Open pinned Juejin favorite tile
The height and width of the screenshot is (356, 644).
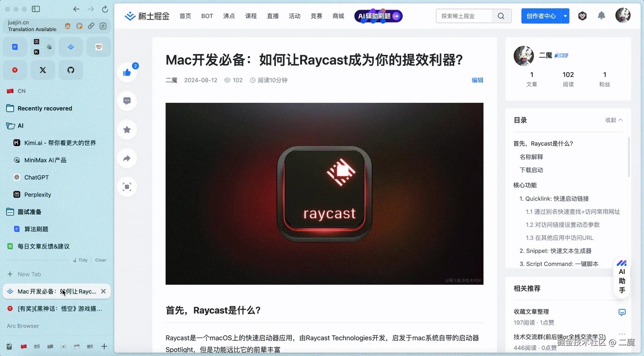click(71, 47)
